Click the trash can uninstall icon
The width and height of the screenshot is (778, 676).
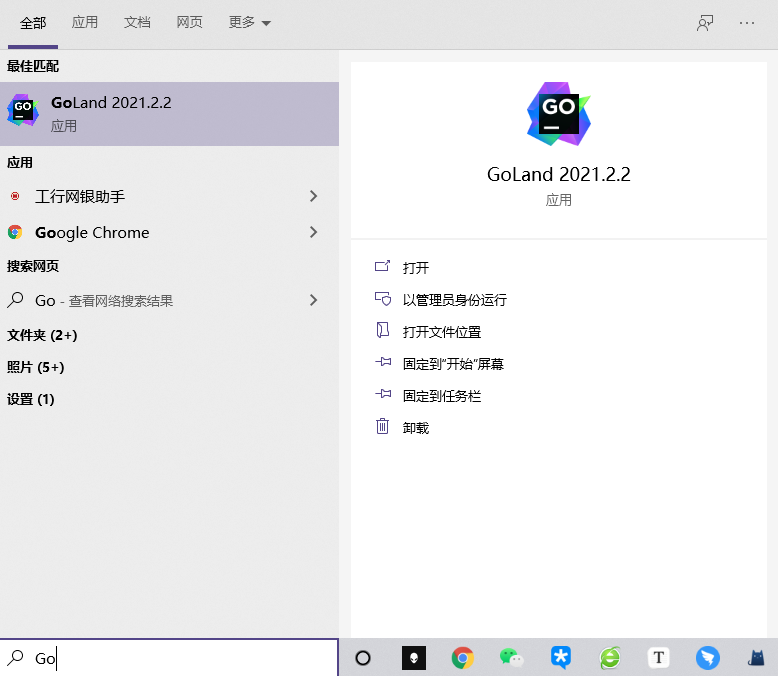[x=382, y=426]
